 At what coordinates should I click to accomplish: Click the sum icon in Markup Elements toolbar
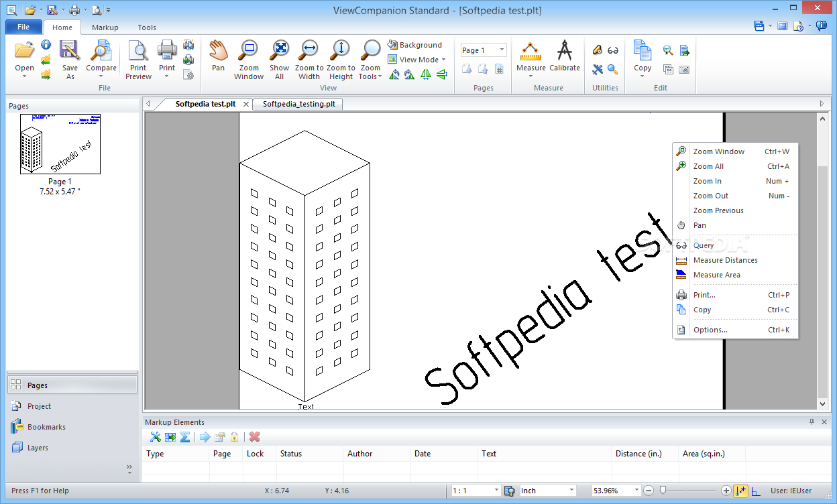coord(185,437)
